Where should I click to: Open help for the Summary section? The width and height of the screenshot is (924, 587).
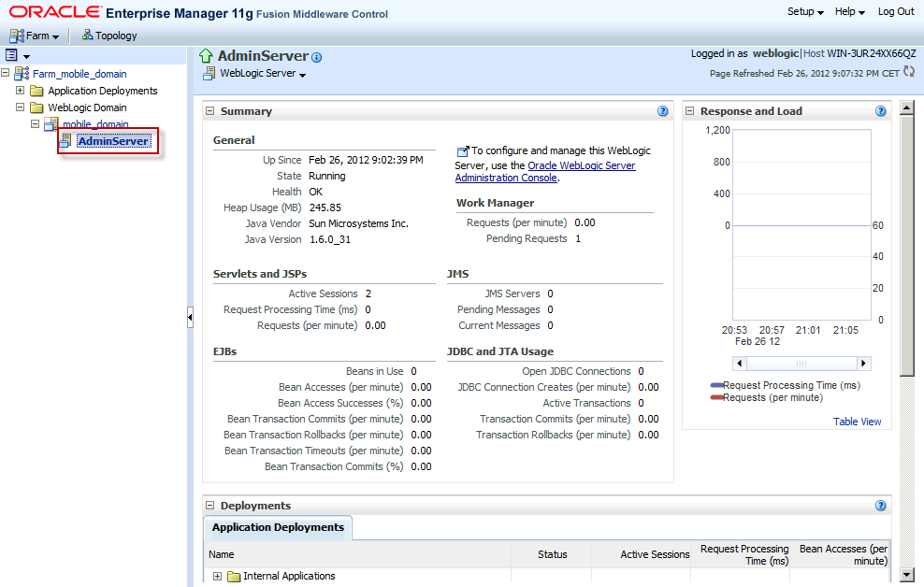663,111
